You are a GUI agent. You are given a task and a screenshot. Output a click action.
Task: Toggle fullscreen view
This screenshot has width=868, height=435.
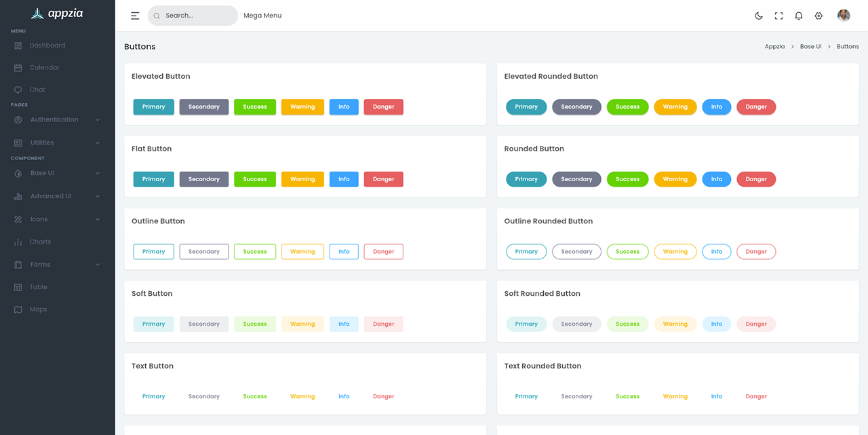point(778,15)
